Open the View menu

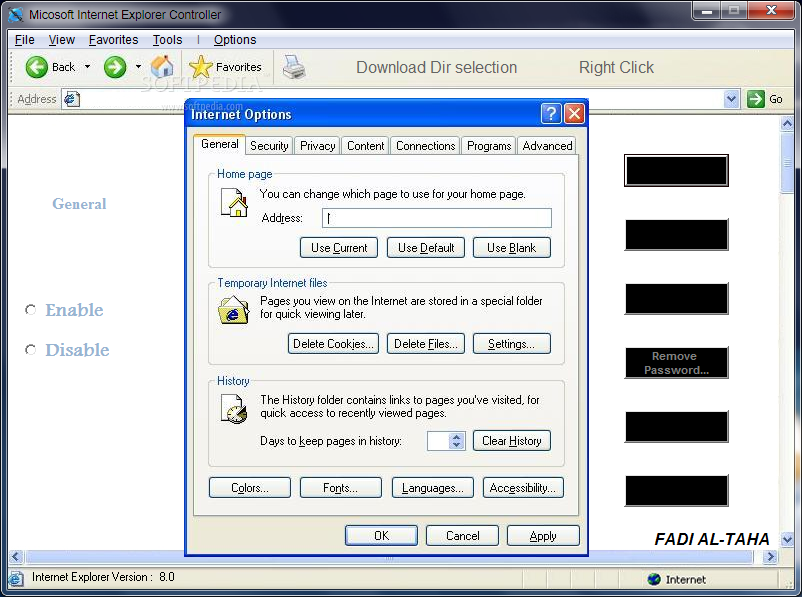click(62, 39)
